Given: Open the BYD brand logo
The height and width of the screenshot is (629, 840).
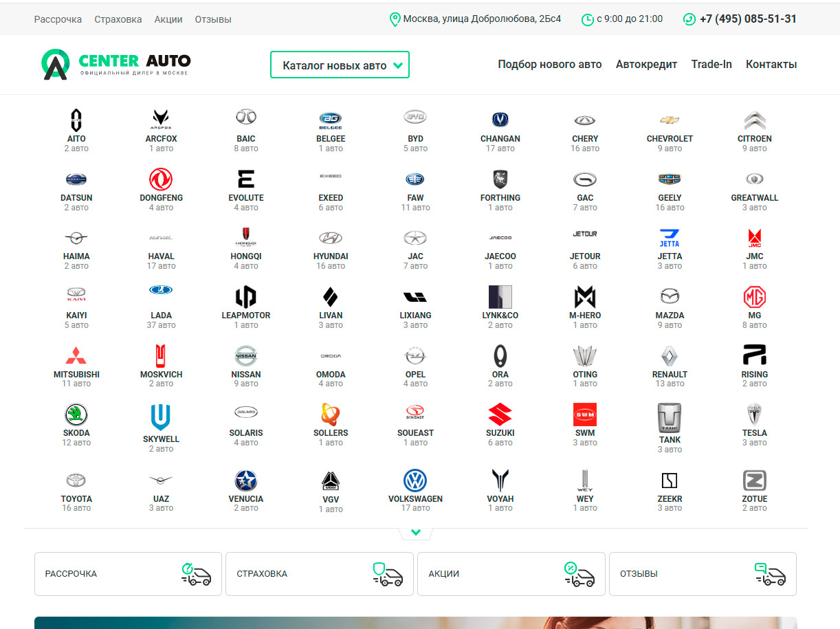Looking at the screenshot, I should (x=415, y=117).
